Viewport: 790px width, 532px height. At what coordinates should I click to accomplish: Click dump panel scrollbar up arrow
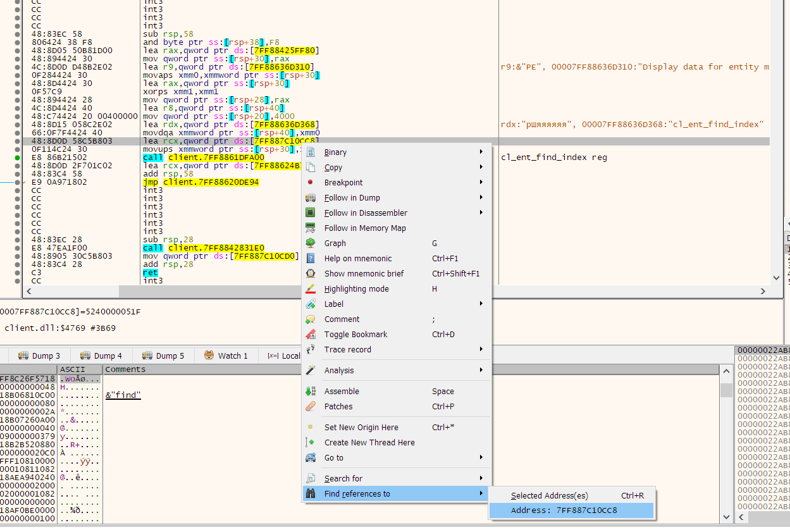(726, 371)
